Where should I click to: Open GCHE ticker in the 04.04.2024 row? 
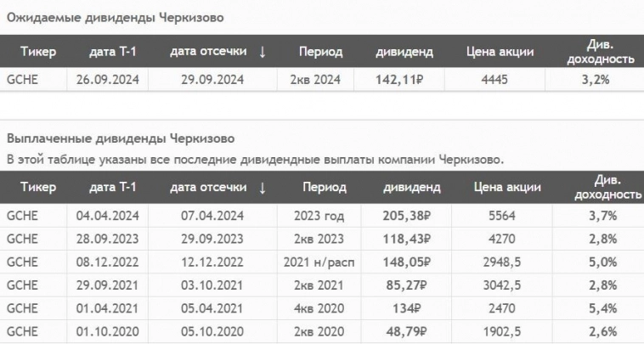[22, 216]
